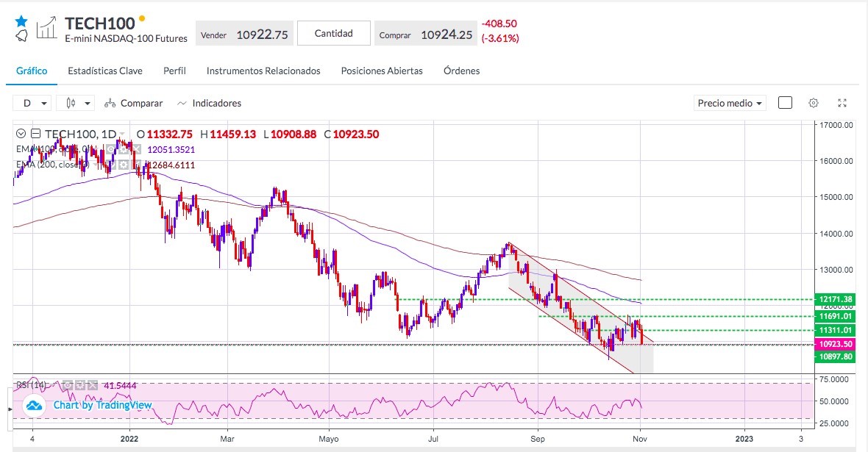Click the RSI value 41.5444
This screenshot has height=452, width=868.
click(120, 386)
